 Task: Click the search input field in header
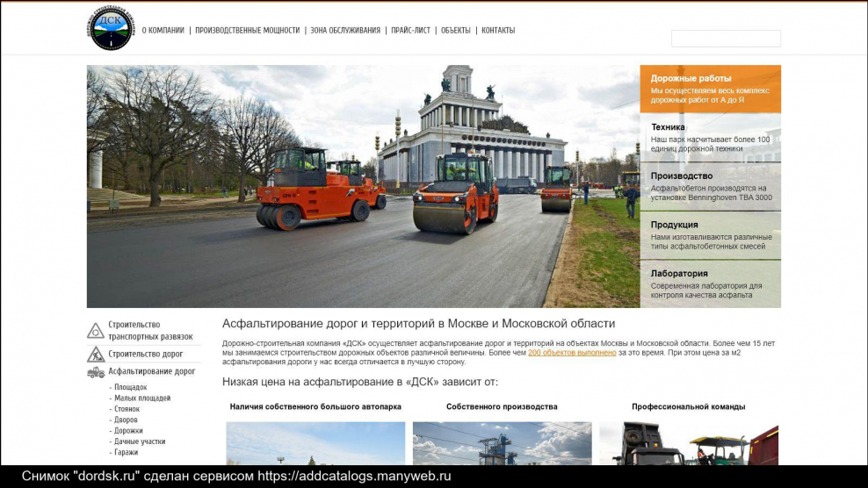coord(726,38)
